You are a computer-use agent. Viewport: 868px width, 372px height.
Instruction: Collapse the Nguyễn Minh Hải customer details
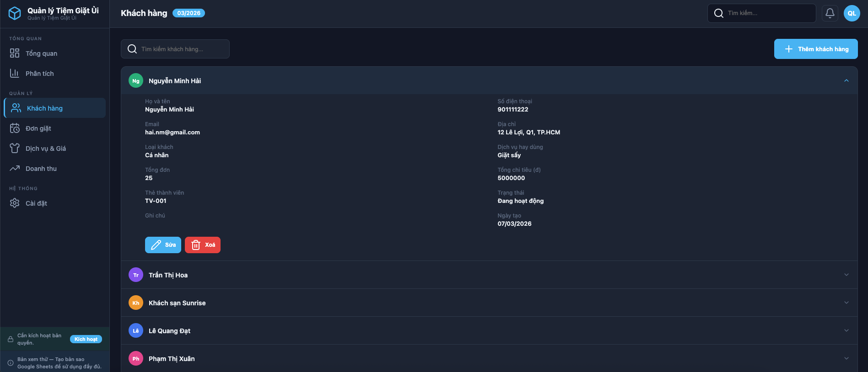pyautogui.click(x=846, y=81)
